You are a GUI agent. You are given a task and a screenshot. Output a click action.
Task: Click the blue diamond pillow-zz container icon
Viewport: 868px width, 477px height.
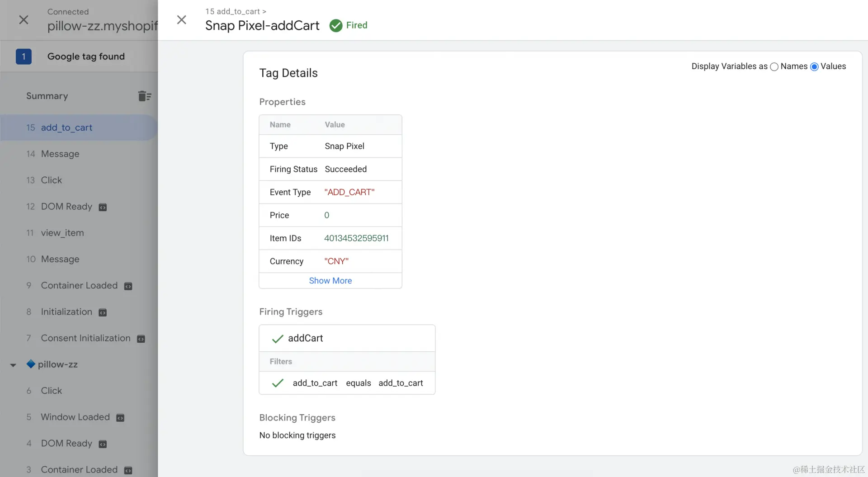[x=31, y=364]
